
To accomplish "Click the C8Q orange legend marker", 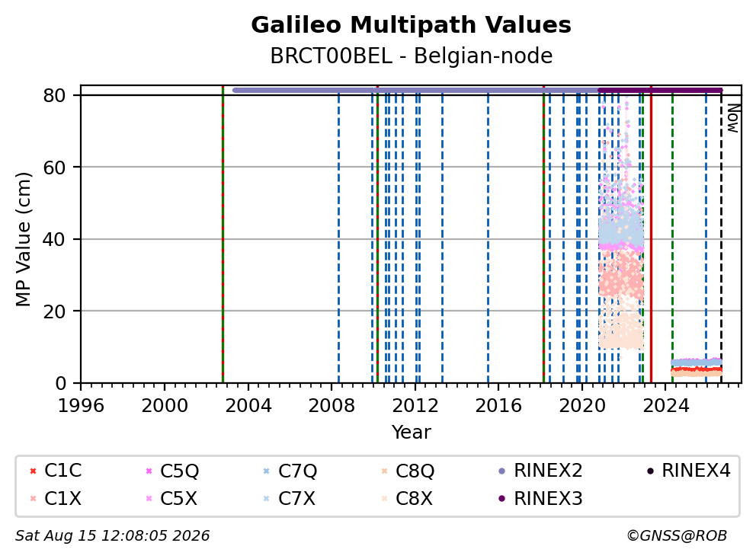I will [384, 471].
